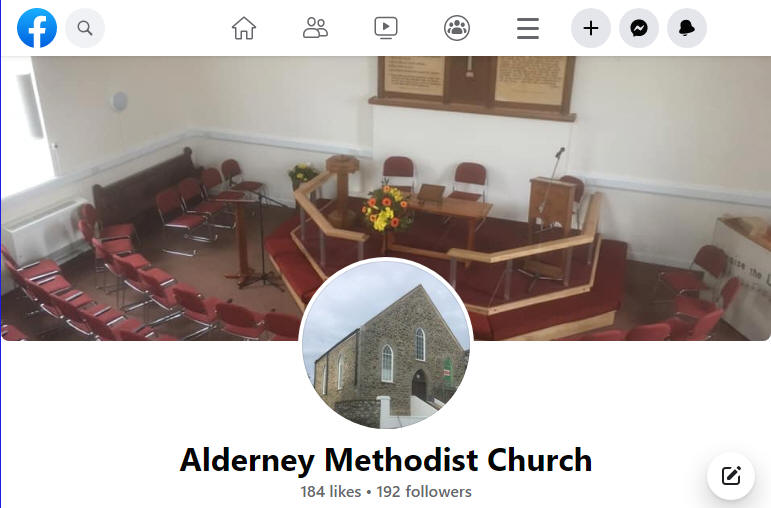Click the 192 followers text
This screenshot has width=771, height=508.
click(424, 492)
